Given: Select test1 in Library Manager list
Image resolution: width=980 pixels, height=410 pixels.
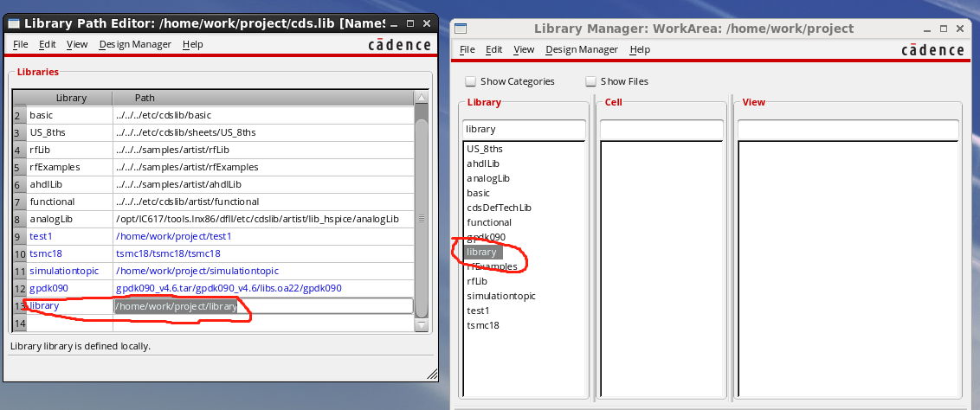Looking at the screenshot, I should pyautogui.click(x=478, y=311).
